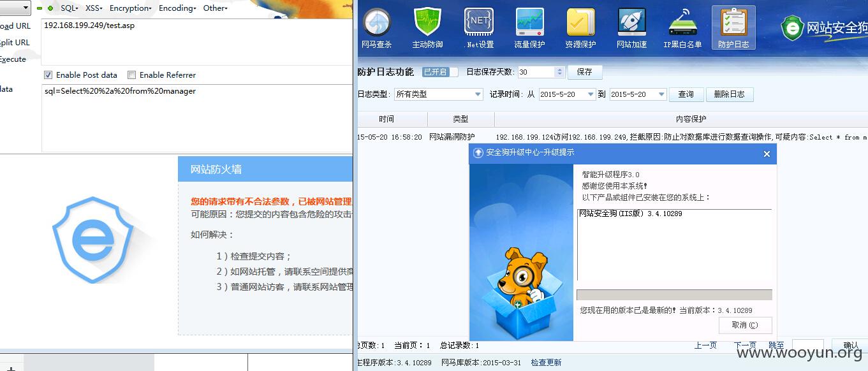The image size is (868, 371).
Task: Click the page jump number field
Action: [x=807, y=345]
